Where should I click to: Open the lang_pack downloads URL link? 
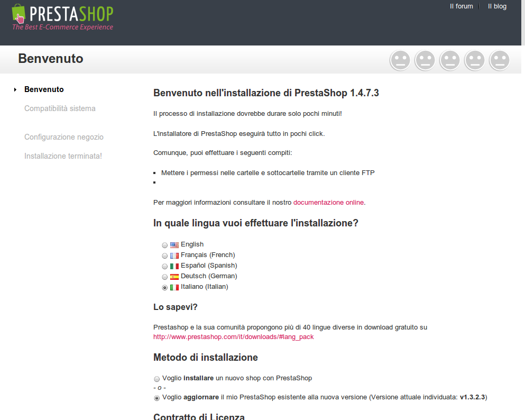pos(233,336)
